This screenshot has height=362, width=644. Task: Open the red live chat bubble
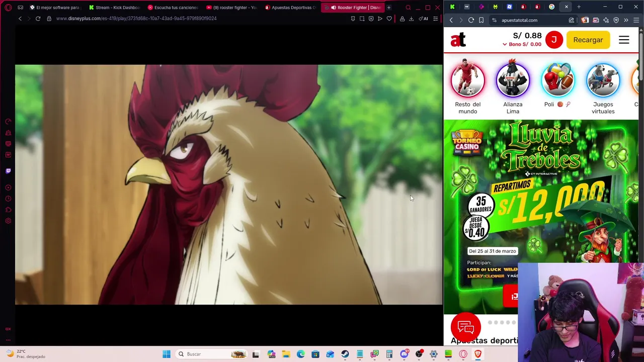[x=466, y=327]
